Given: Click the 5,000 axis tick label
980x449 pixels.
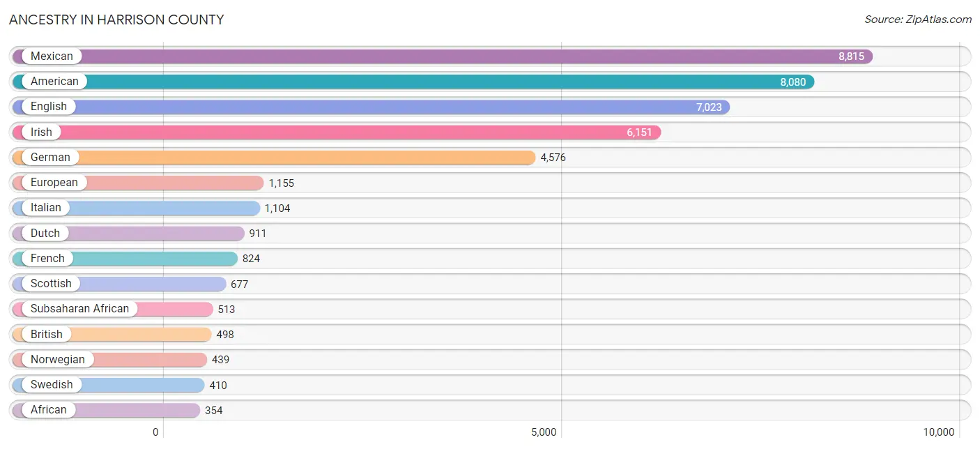Looking at the screenshot, I should 544,432.
